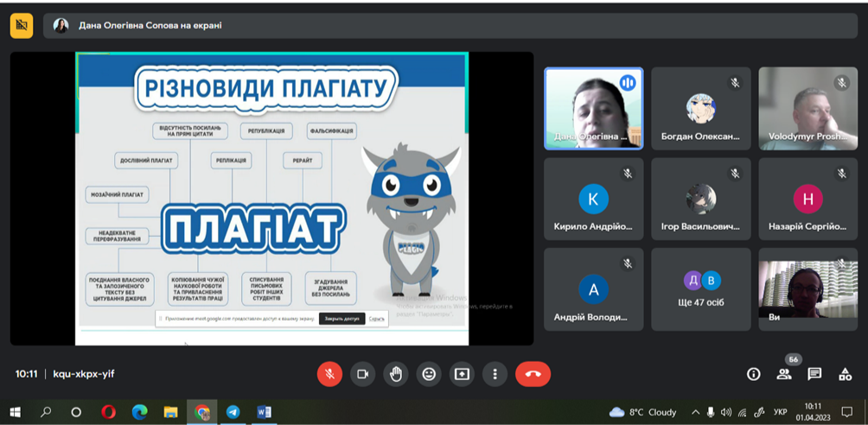Click Ігор Васильович participant tile
Viewport: 868px width, 425px height.
point(701,199)
